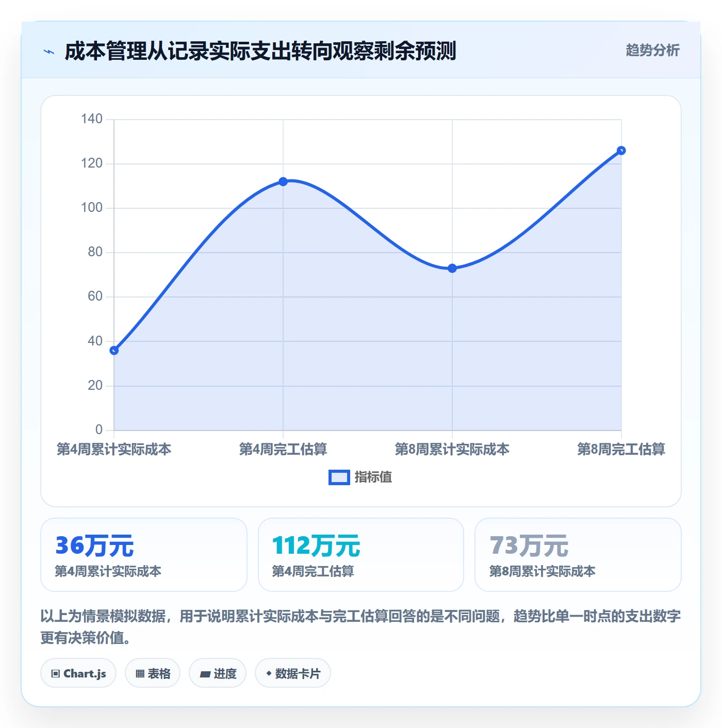Click the 第4周完工估算 x-axis label

pyautogui.click(x=283, y=449)
